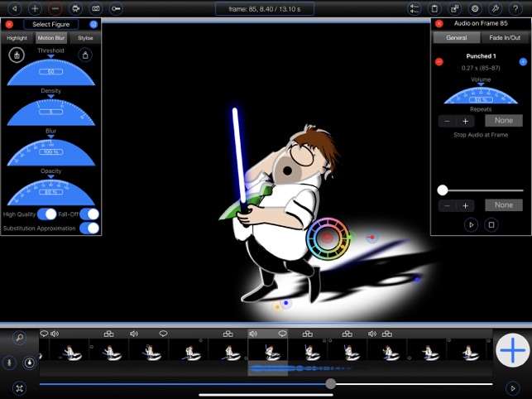Click the overlapping squares export icon
The image size is (532, 399).
(455, 8)
